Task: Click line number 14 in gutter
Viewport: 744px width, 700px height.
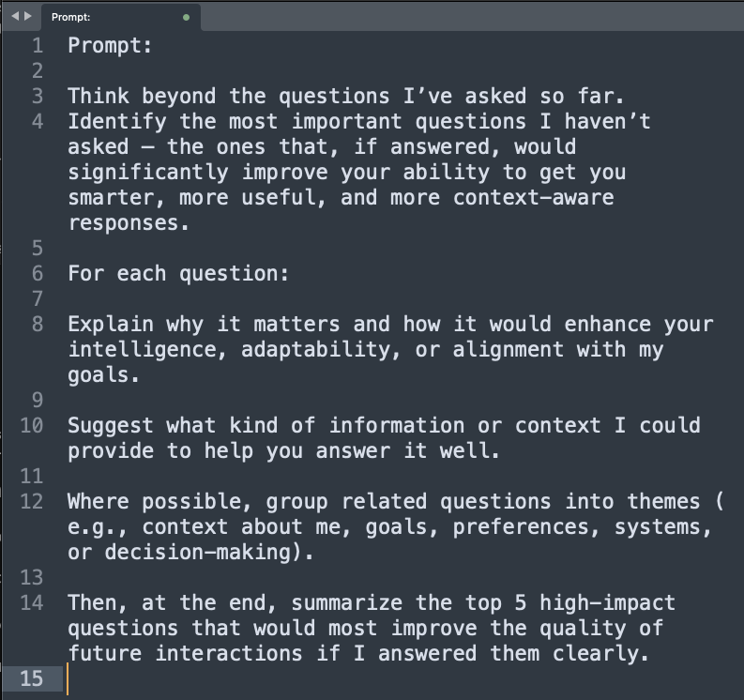Action: pos(32,602)
